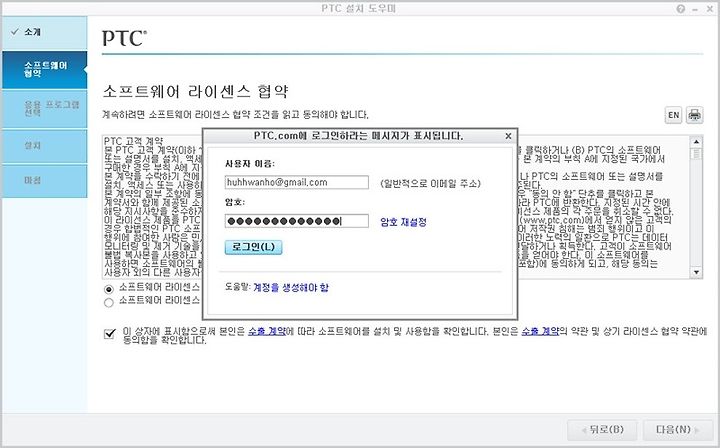720x448 pixels.
Task: Toggle the export agreement confirmation checkbox
Action: (x=109, y=333)
